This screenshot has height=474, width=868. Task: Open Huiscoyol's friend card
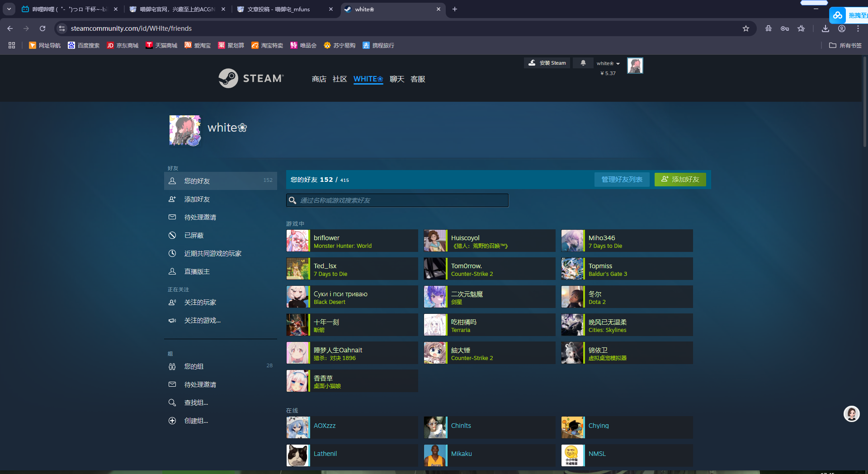click(490, 241)
